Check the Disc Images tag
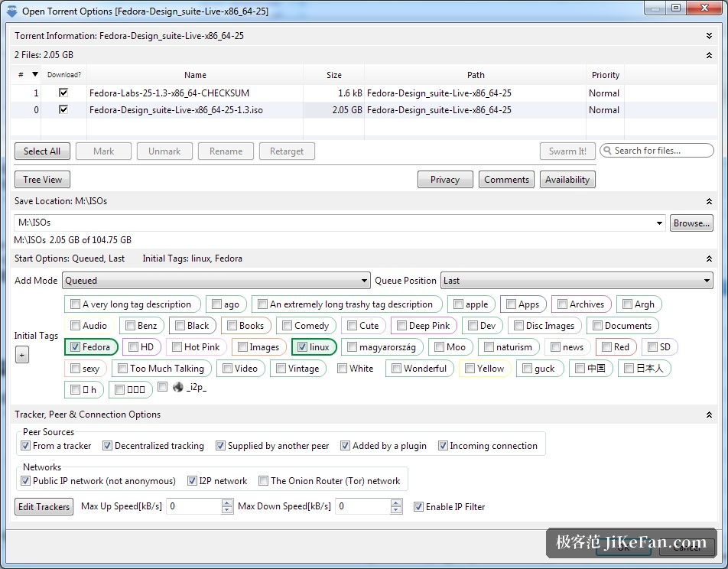 [518, 326]
